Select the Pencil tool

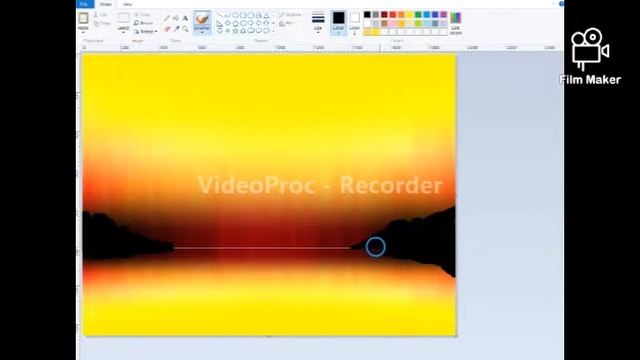point(167,18)
